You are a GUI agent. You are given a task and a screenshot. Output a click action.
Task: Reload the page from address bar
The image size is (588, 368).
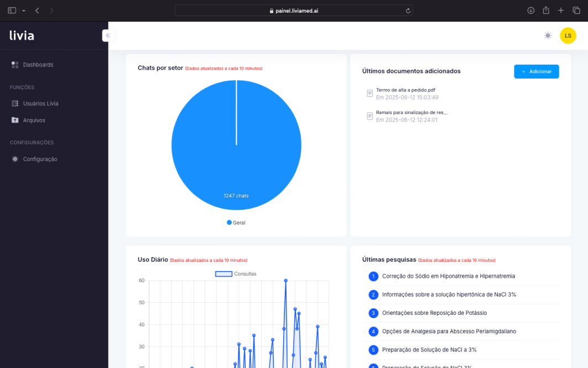[408, 11]
